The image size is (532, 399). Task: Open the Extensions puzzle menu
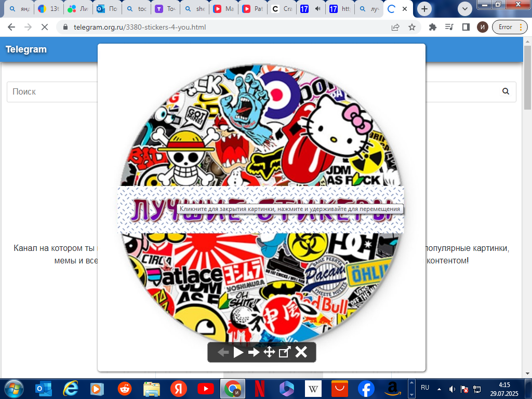433,27
